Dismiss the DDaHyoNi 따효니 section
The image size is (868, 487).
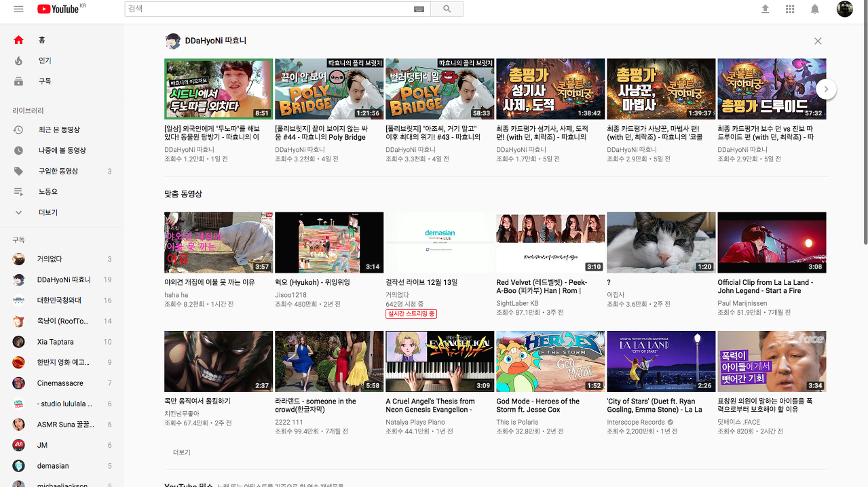tap(818, 41)
